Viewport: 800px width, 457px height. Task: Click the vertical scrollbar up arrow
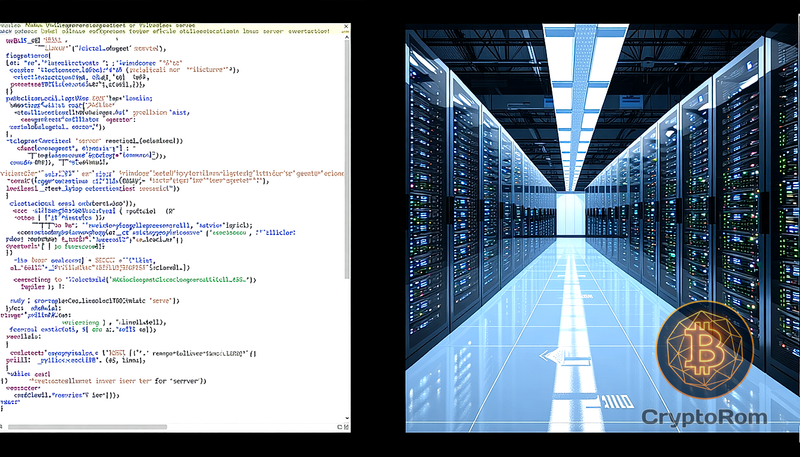coord(347,37)
